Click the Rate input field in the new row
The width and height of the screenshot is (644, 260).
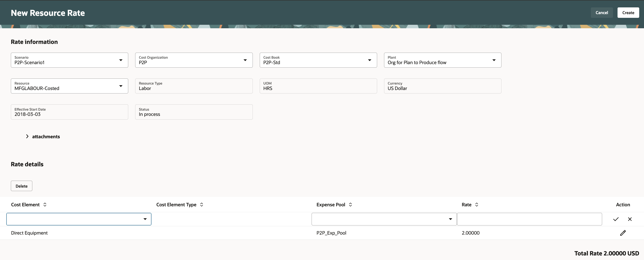(529, 219)
